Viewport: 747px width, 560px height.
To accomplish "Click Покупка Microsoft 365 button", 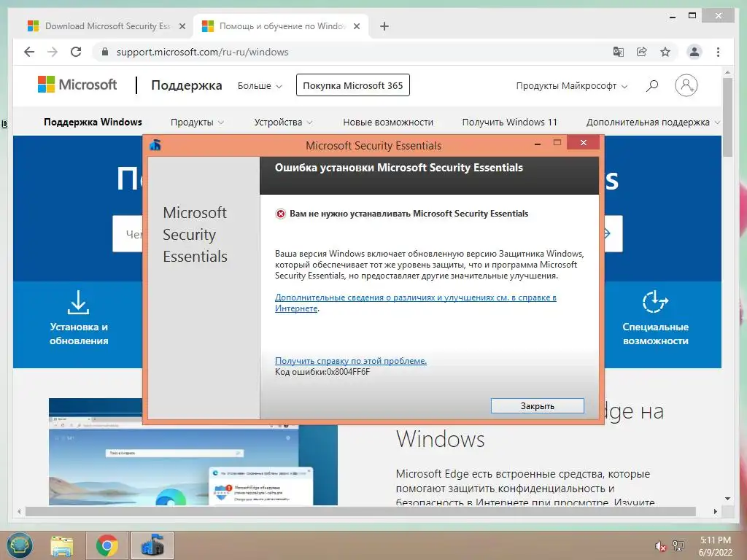I will (352, 85).
